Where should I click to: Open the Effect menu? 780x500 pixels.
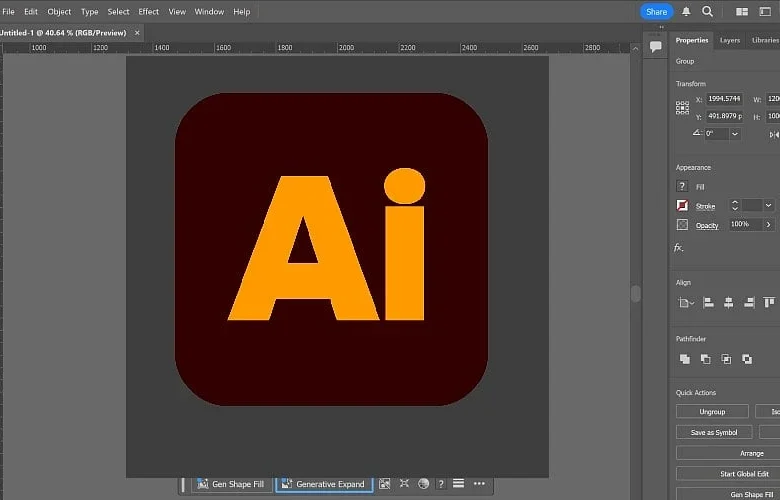(x=148, y=11)
